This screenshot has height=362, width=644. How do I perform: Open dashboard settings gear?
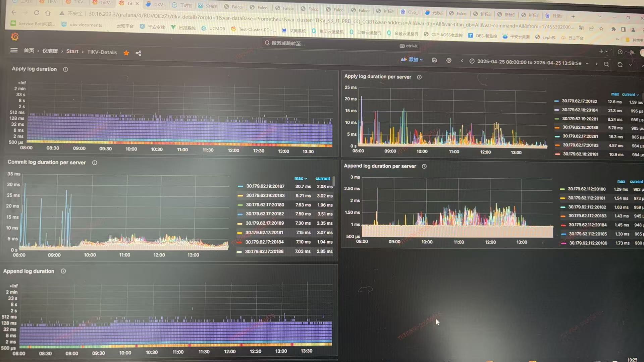(448, 60)
